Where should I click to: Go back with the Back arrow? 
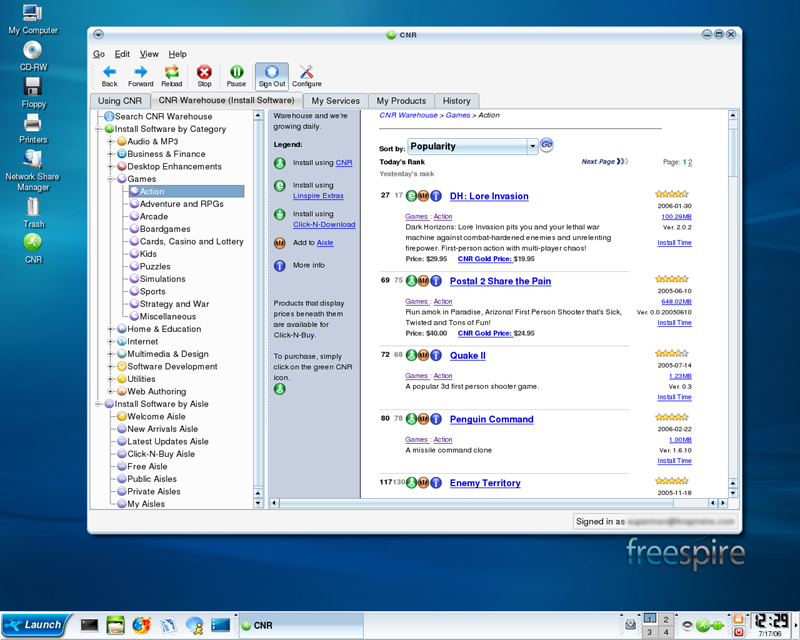(109, 76)
